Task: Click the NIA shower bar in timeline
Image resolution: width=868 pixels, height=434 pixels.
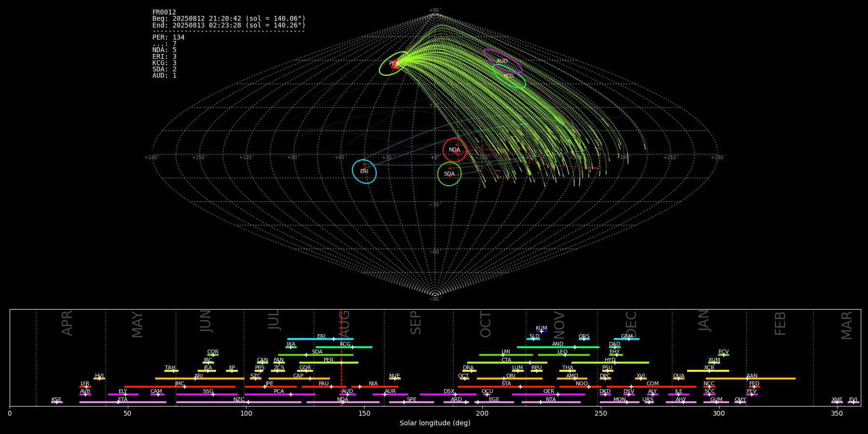Action: pyautogui.click(x=375, y=386)
